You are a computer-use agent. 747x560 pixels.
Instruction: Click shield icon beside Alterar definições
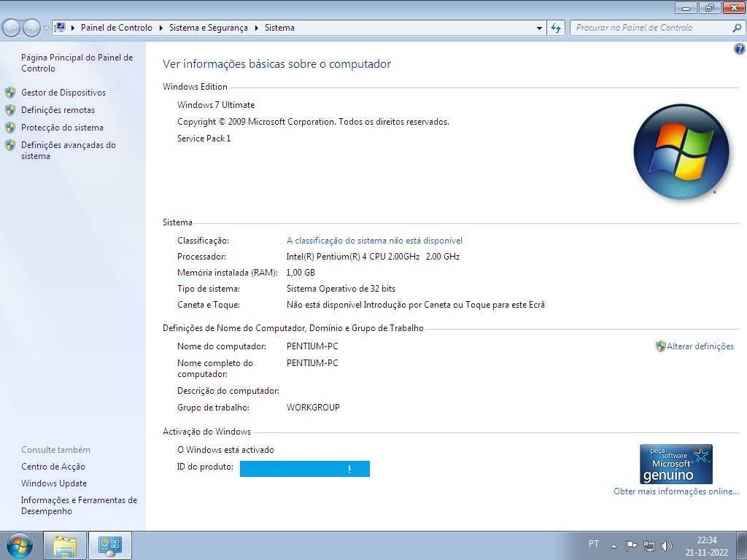(660, 346)
